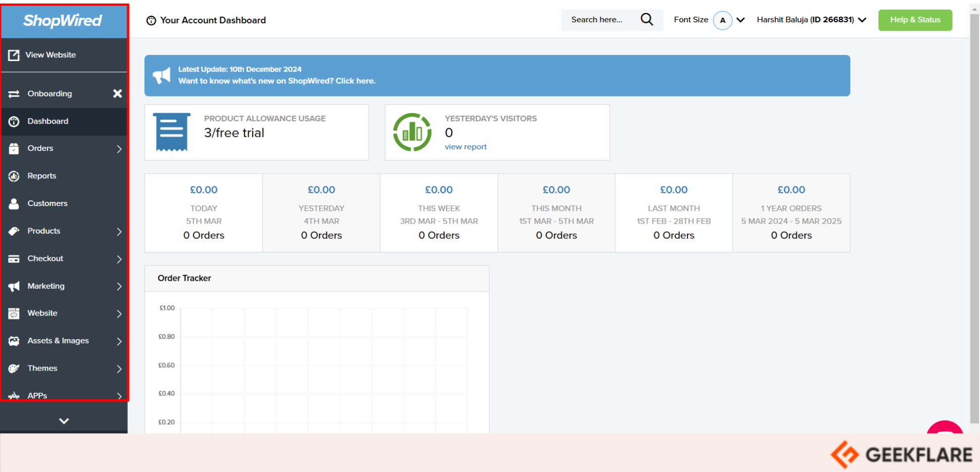Click the Font Size A circle
The width and height of the screenshot is (980, 472).
(722, 20)
